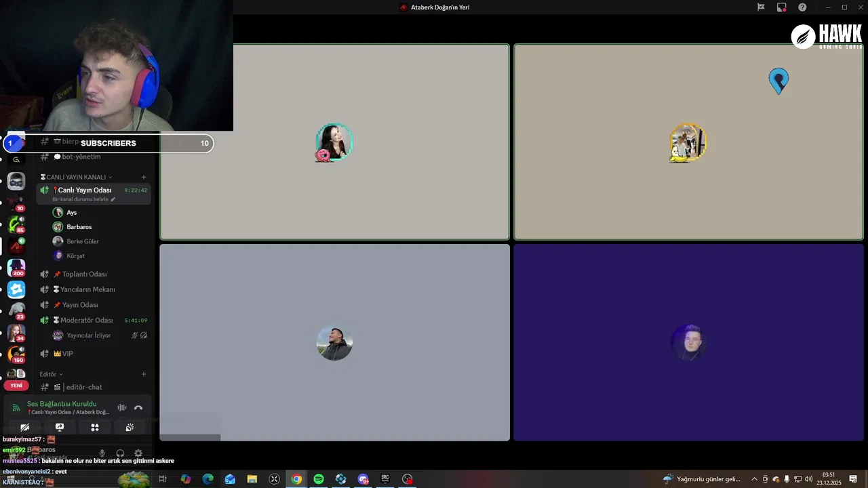Focus the purple-background avatar video tile
The width and height of the screenshot is (868, 488).
[x=688, y=342]
